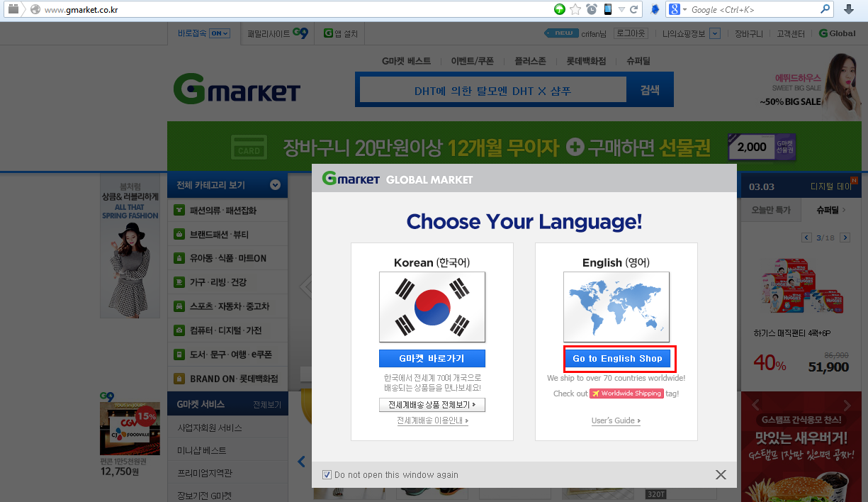The width and height of the screenshot is (868, 502).
Task: Open the 프리미엄지역관 link
Action: (x=205, y=473)
